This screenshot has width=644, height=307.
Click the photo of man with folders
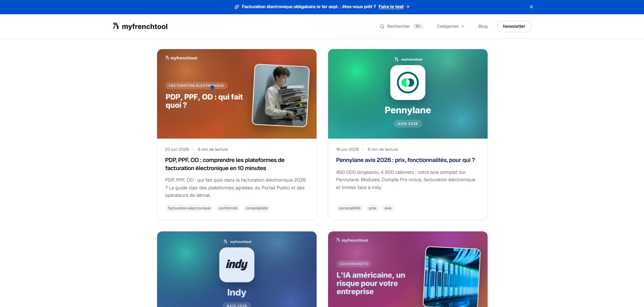click(281, 96)
